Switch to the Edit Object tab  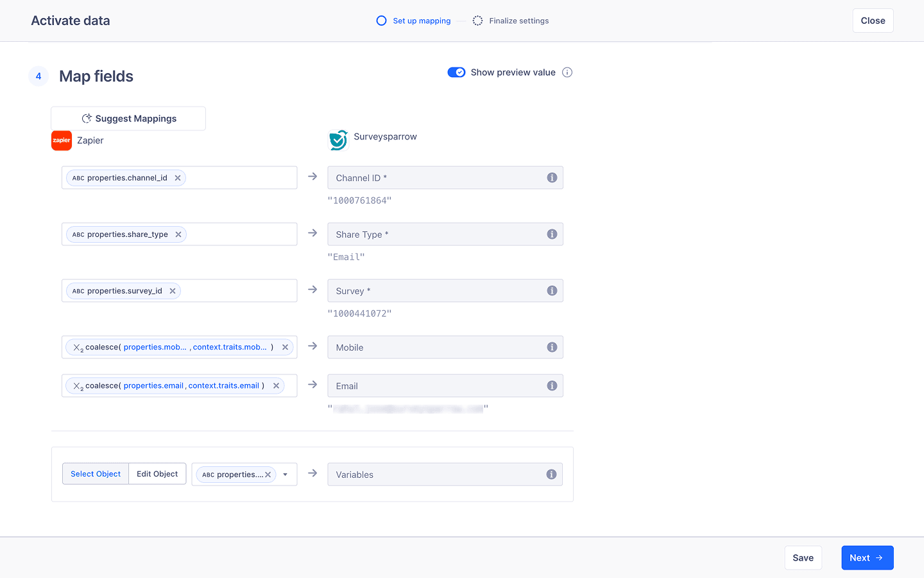tap(157, 474)
